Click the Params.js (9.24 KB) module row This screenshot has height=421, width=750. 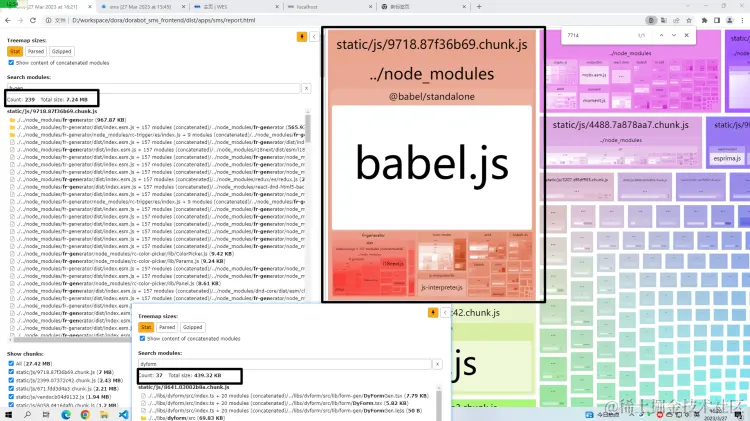tap(117, 261)
